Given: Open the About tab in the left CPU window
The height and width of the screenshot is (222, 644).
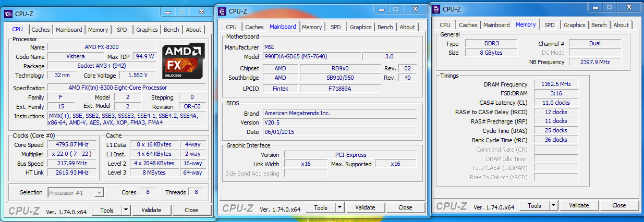Looking at the screenshot, I should coord(193,30).
